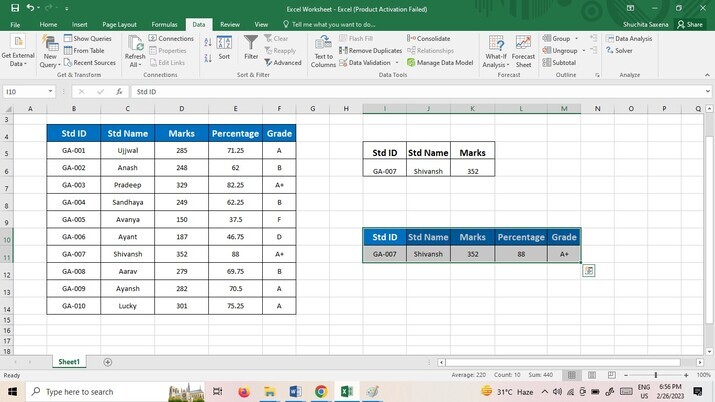The image size is (715, 402).
Task: Select the whole sheet with corner button
Action: tap(7, 108)
